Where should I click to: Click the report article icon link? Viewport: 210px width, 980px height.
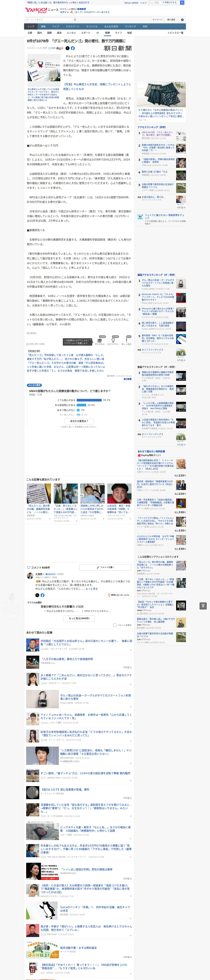36,344
